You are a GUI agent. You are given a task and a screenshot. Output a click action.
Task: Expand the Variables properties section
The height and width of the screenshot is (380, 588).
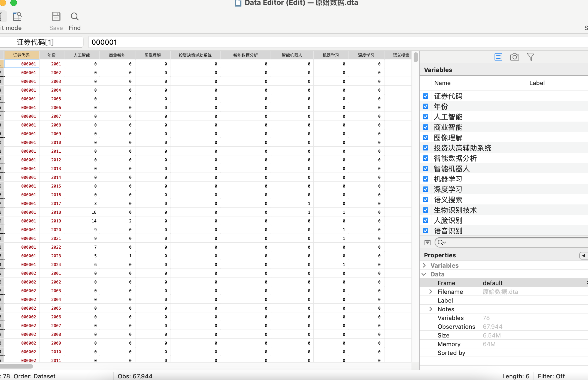(424, 265)
